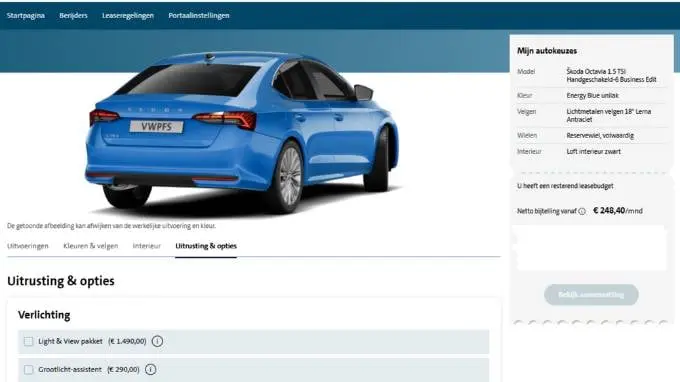Click the 'Škoda Octavia 1.5 TSI' model value
The image size is (680, 382).
point(611,75)
